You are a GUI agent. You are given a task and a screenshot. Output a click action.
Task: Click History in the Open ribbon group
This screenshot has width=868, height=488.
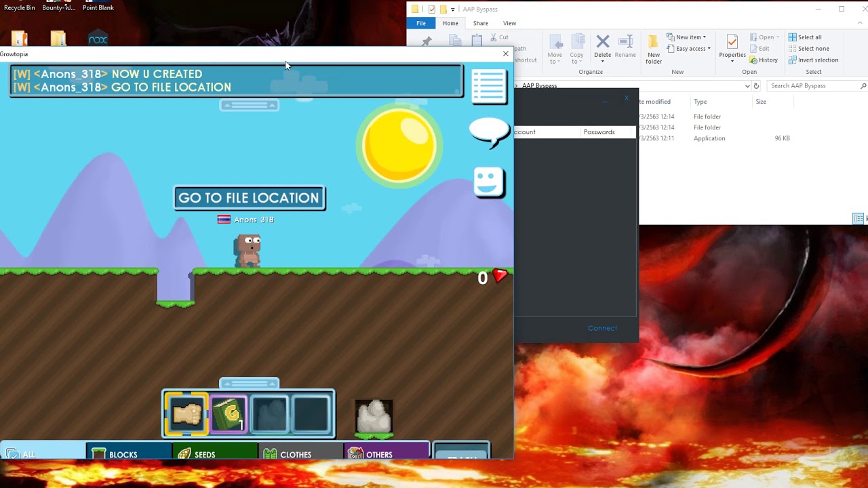tap(764, 60)
